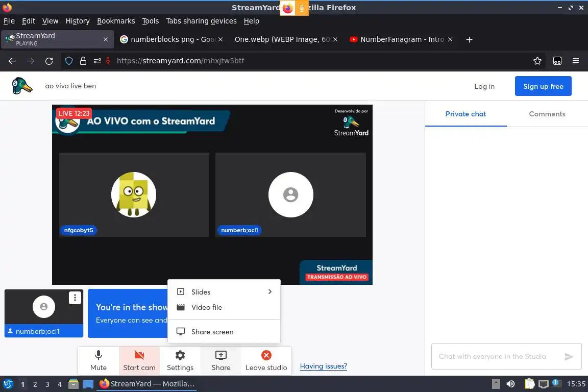Switch to workspace 4 in the taskbar
The width and height of the screenshot is (588, 392).
60,384
